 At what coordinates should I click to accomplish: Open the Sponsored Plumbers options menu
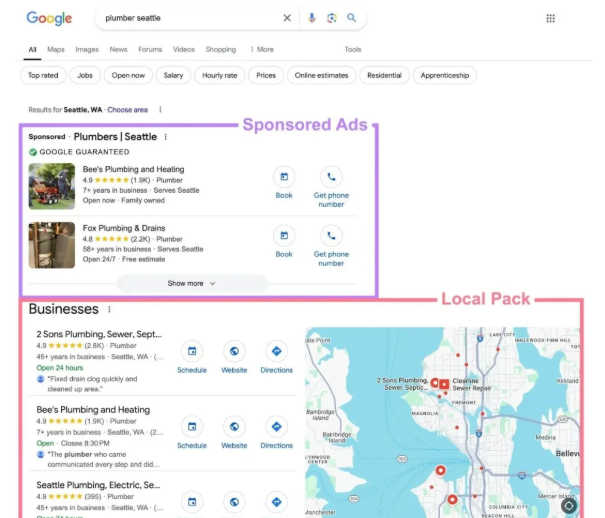point(166,137)
